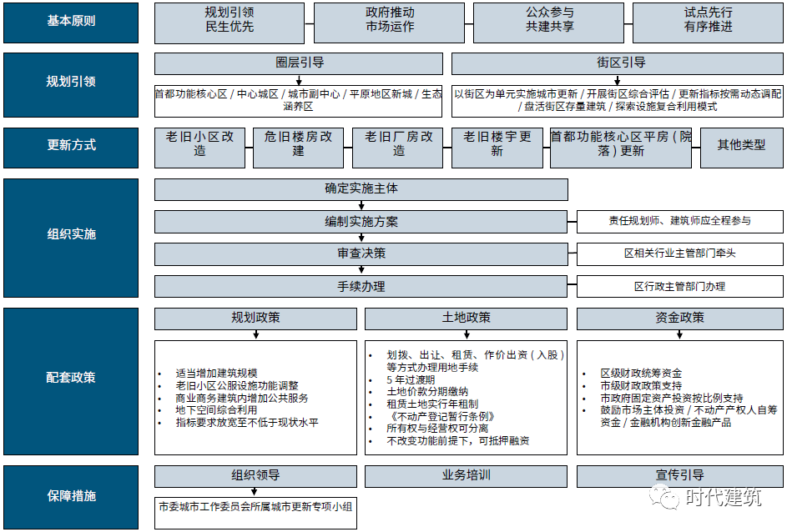787x532 pixels.
Task: Select the 规划引领 dark blue box
Action: pos(71,85)
